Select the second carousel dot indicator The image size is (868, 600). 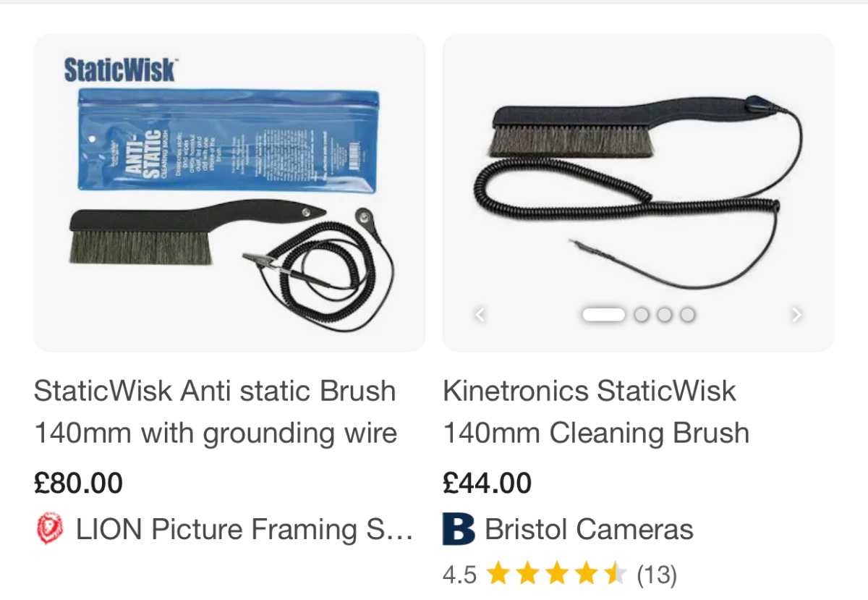pyautogui.click(x=641, y=314)
